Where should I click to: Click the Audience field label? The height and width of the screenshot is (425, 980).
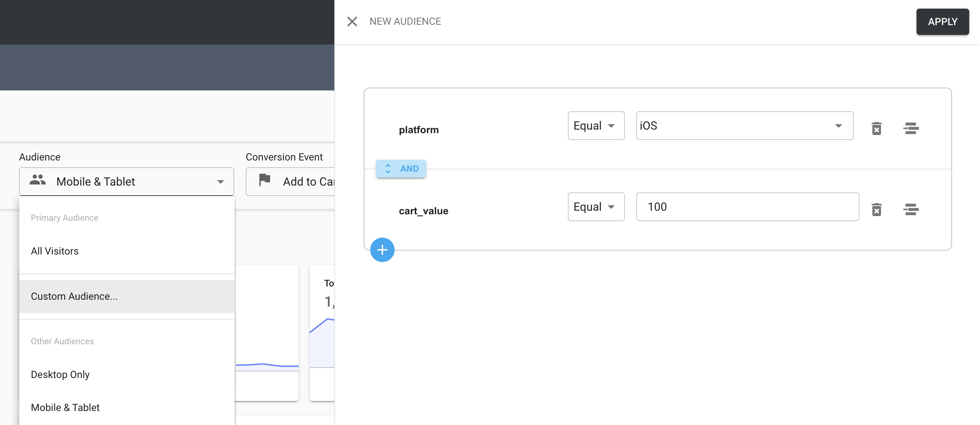39,157
